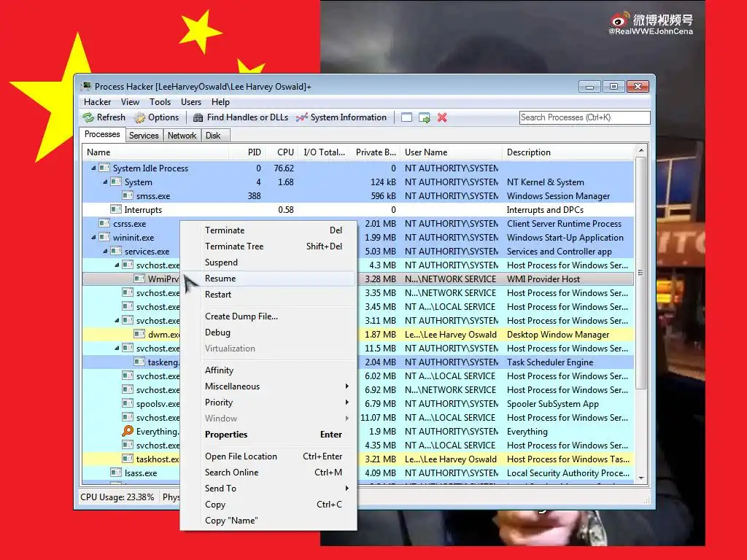Open the Help menu
This screenshot has height=560, width=747.
click(x=220, y=102)
